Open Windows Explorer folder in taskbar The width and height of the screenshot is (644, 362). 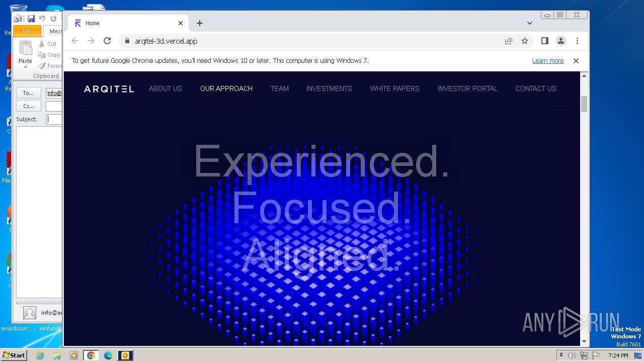click(57, 355)
